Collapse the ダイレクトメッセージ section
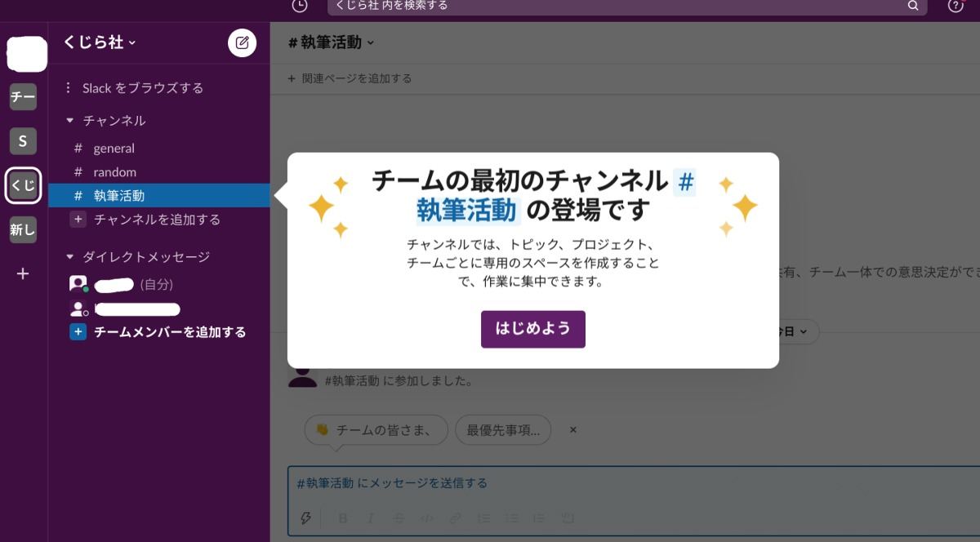980x542 pixels. (69, 257)
